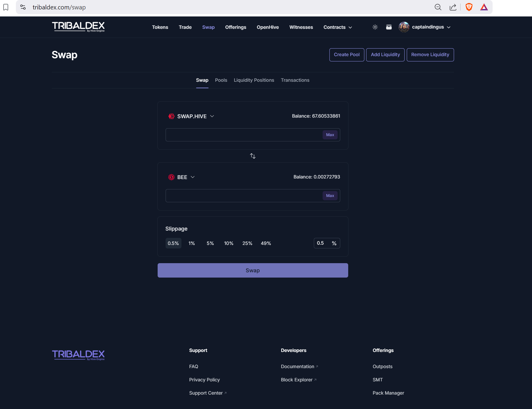Reverse tokens with the swap-direction arrows
Viewport: 532px width, 409px height.
[253, 156]
